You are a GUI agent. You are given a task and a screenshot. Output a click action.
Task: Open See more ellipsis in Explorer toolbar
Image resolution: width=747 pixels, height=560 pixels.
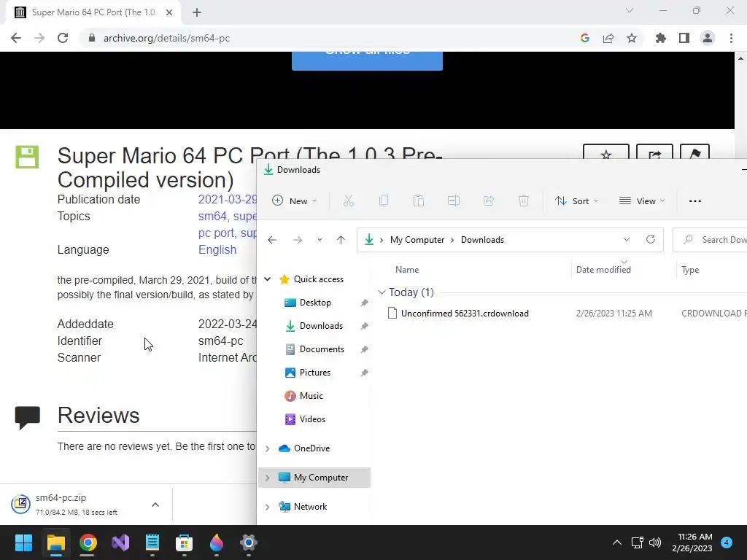(695, 201)
